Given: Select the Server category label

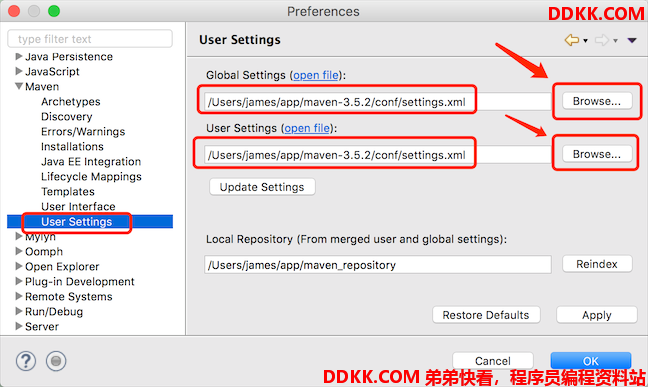Looking at the screenshot, I should click(x=42, y=327).
